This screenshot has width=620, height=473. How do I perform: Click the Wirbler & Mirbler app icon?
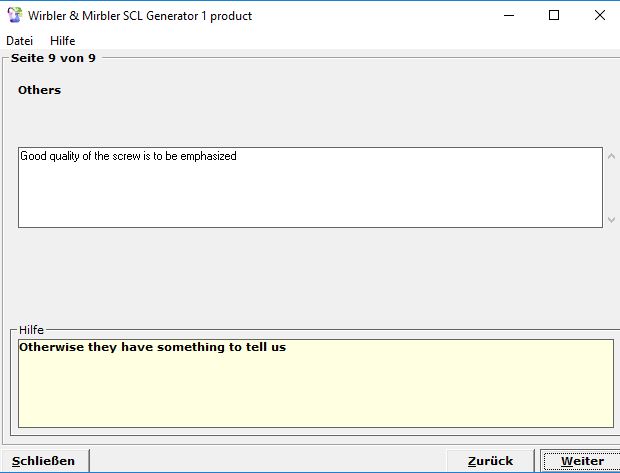pos(14,15)
